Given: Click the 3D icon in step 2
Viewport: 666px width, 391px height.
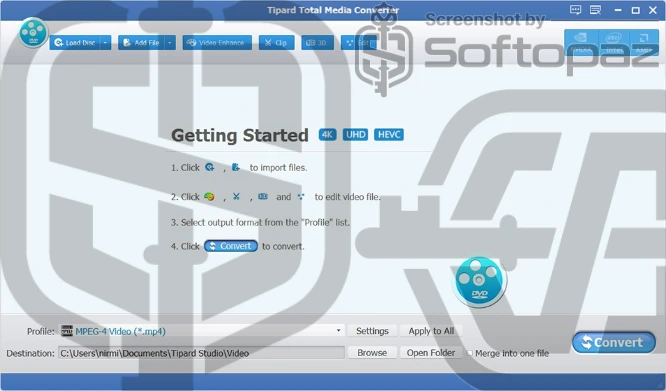Looking at the screenshot, I should [x=263, y=197].
